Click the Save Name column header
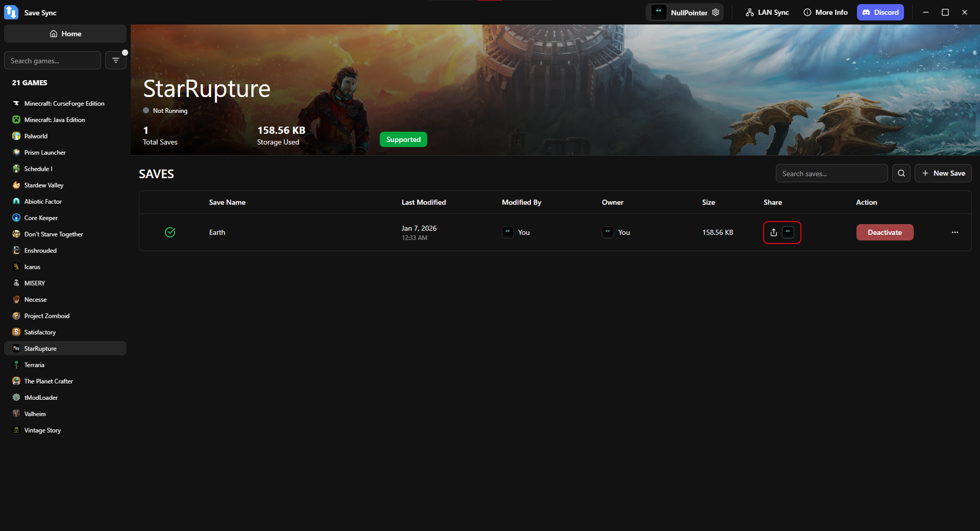 227,202
